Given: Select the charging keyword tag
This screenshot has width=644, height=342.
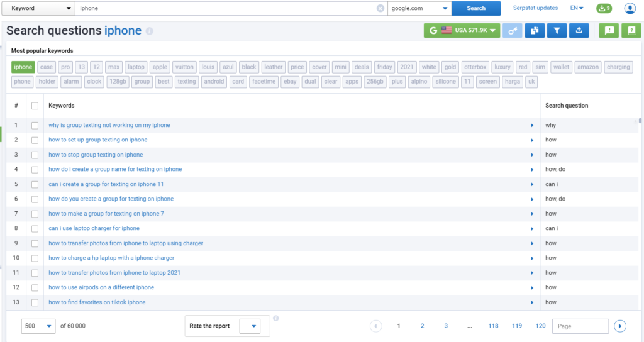Looking at the screenshot, I should click(x=618, y=67).
